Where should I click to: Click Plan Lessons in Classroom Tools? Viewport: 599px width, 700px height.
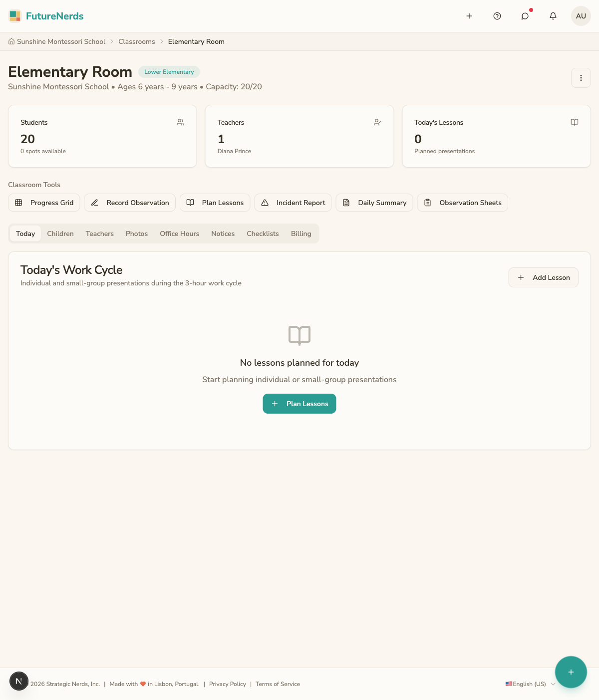click(215, 203)
